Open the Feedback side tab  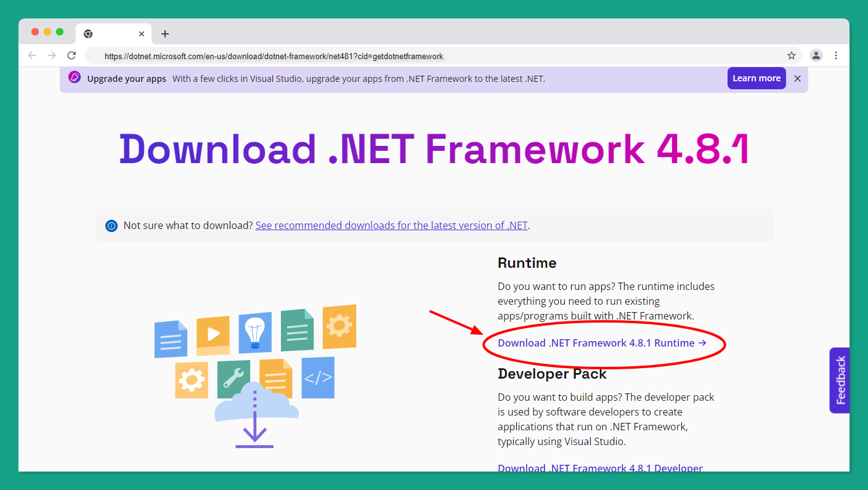[x=840, y=380]
